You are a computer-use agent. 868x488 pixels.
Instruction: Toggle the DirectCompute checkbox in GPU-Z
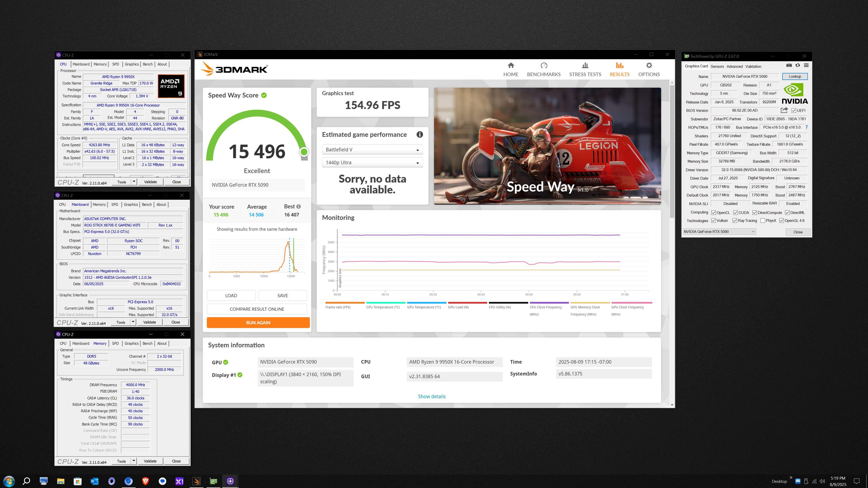click(x=755, y=213)
